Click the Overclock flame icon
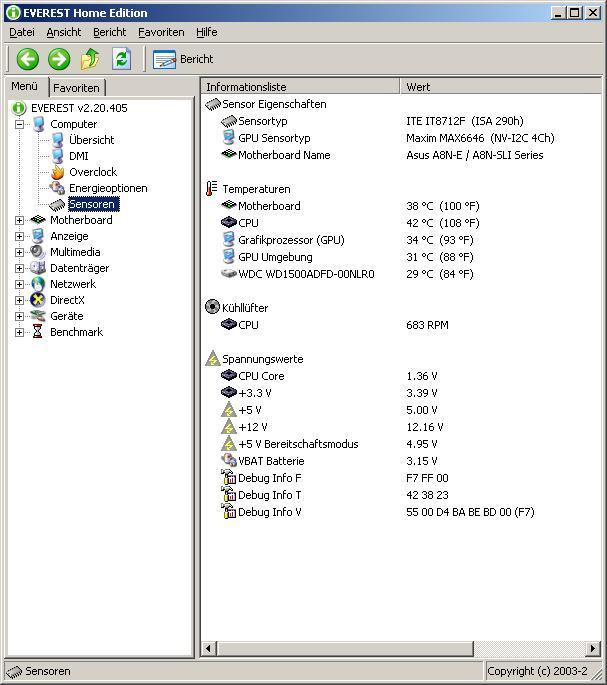 click(57, 172)
